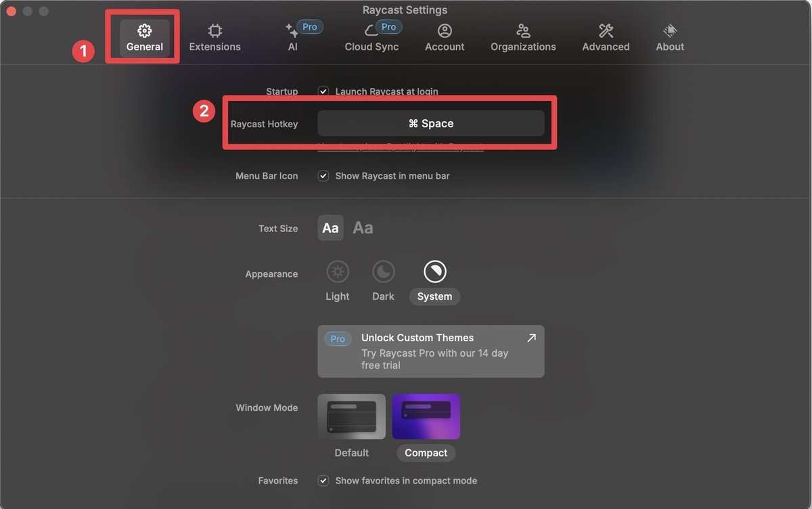Click the Pro badge in themes banner
Viewport: 812px width, 509px height.
click(x=338, y=338)
